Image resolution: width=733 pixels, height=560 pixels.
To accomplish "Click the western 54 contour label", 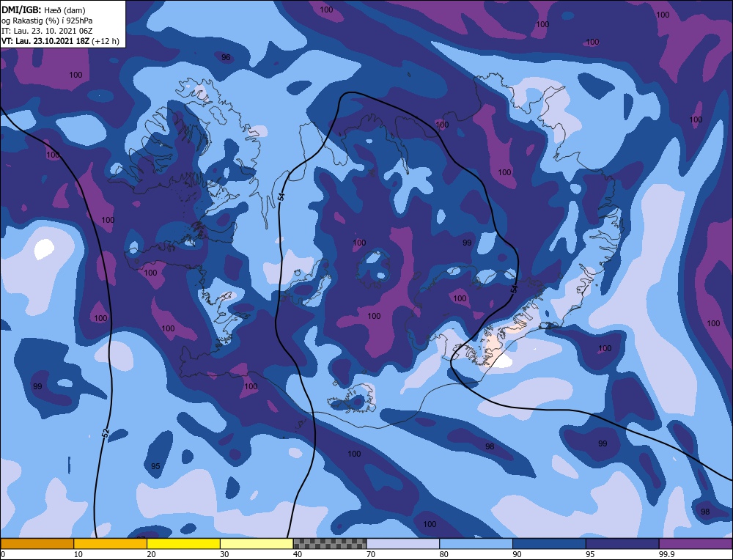I will 281,196.
